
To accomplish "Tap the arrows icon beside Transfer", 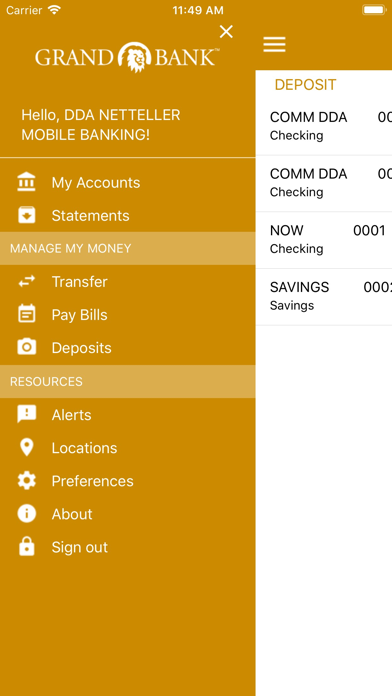I will (26, 281).
